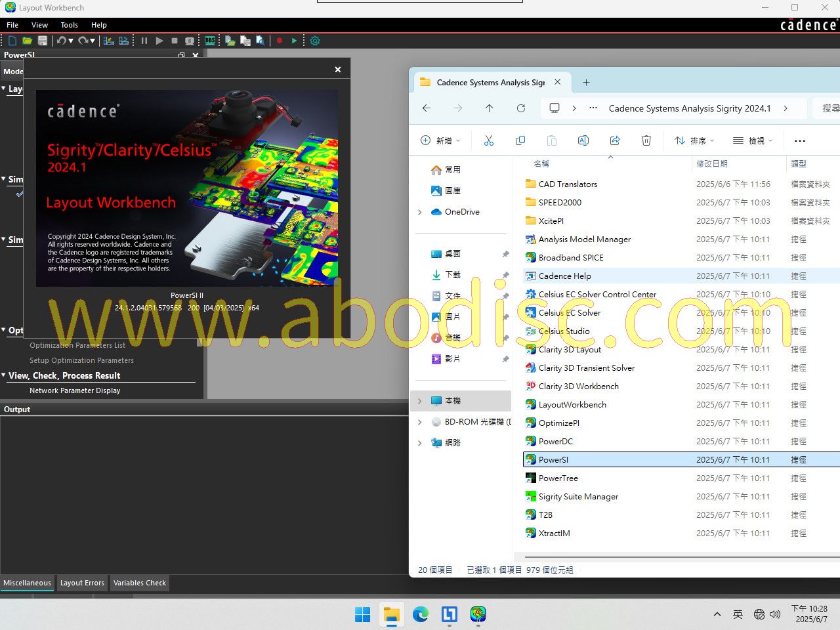This screenshot has height=630, width=840.
Task: Select the CAD Translators folder
Action: pyautogui.click(x=568, y=184)
